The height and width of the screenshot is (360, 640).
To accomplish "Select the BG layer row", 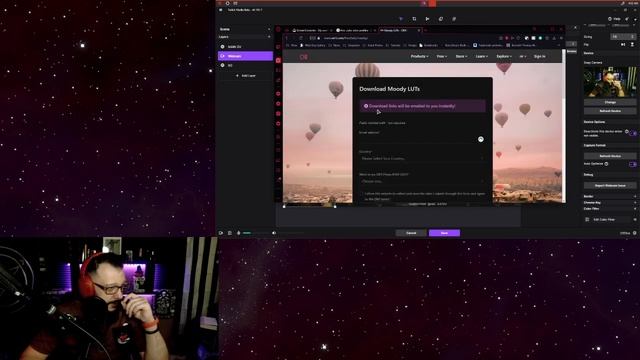I will 245,65.
